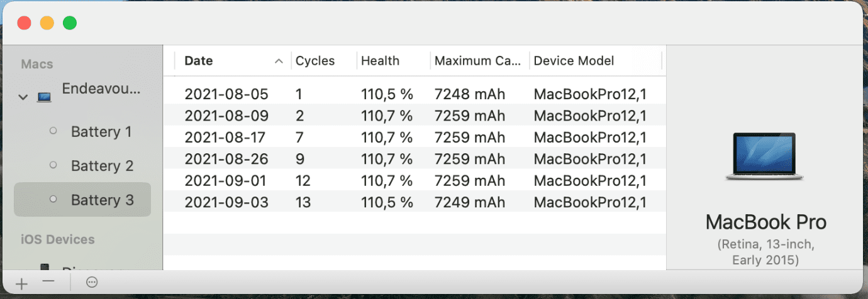868x299 pixels.
Task: Toggle the Date column sort arrow
Action: pos(279,61)
